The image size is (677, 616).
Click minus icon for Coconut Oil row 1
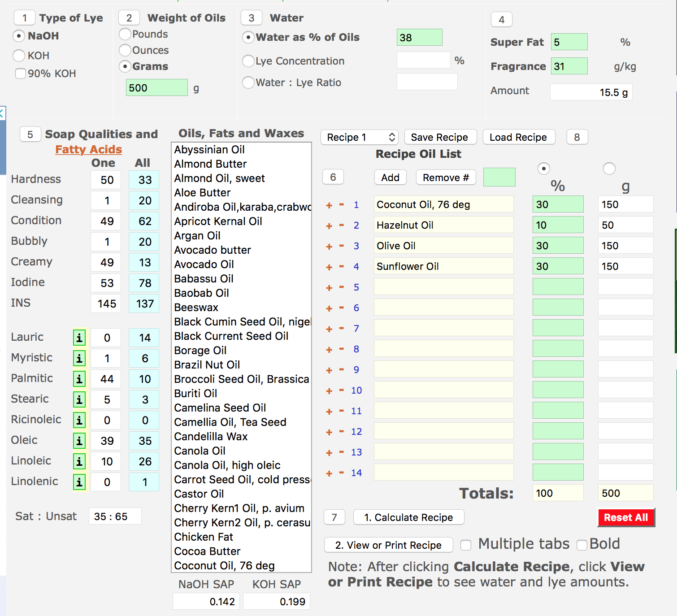pyautogui.click(x=342, y=204)
